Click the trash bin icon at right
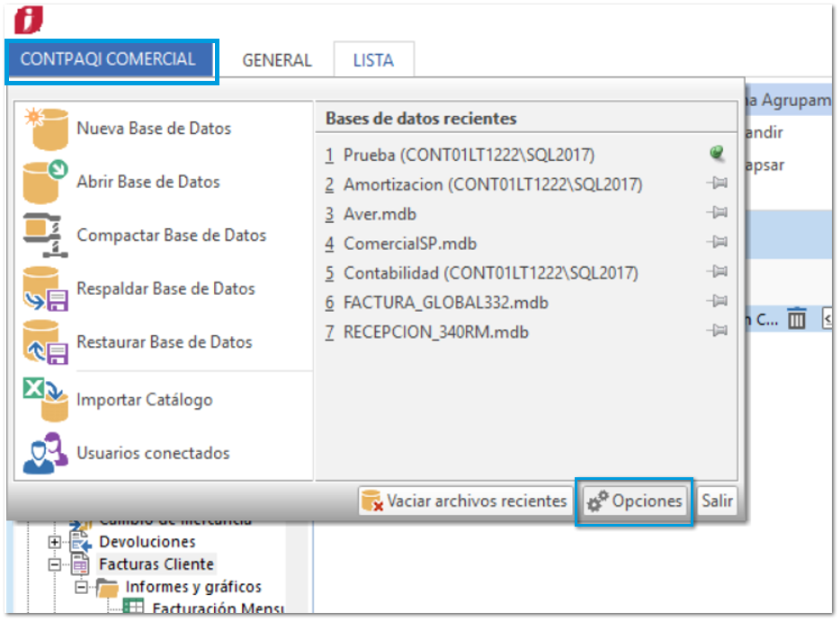 click(796, 318)
